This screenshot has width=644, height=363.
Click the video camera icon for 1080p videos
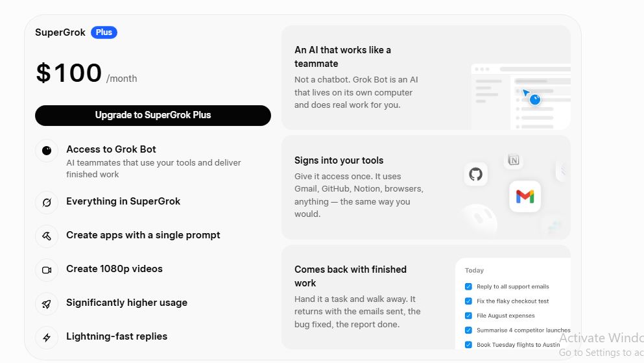[47, 269]
